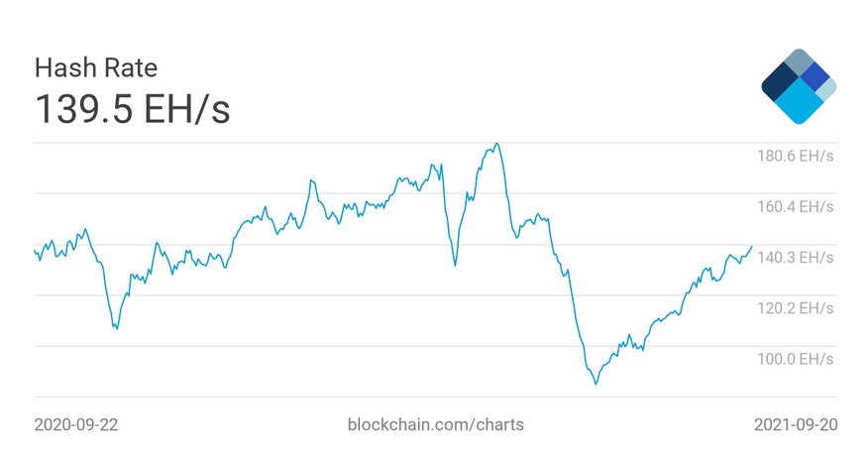This screenshot has height=449, width=868.
Task: Click the 2021-09-20 end date label
Action: (796, 424)
